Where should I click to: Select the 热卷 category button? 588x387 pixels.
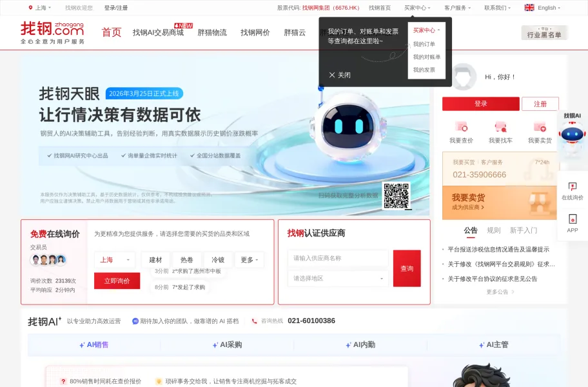click(186, 259)
